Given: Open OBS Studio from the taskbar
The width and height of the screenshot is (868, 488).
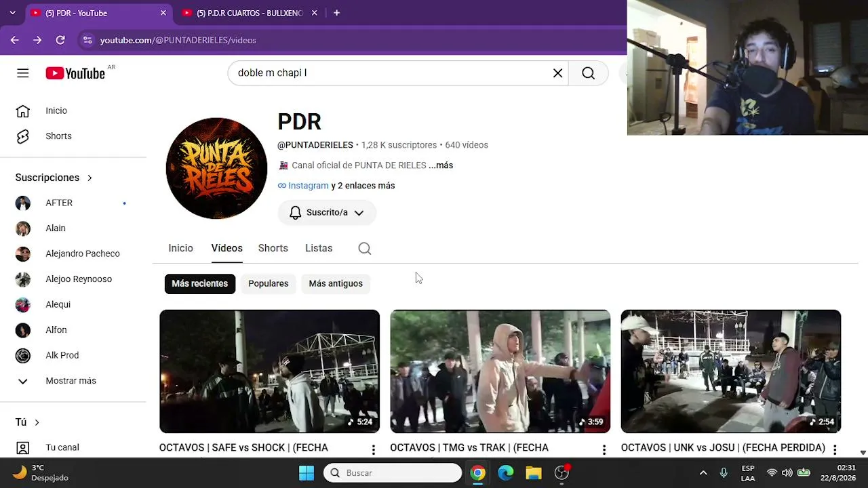Looking at the screenshot, I should coord(561,473).
